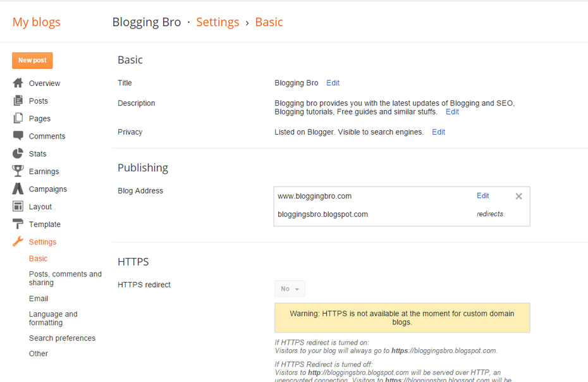Image resolution: width=588 pixels, height=382 pixels.
Task: Open Language and formatting settings
Action: tap(53, 318)
